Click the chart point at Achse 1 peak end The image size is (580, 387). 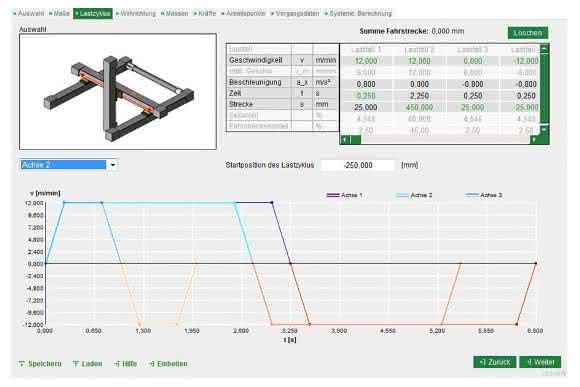(x=272, y=203)
